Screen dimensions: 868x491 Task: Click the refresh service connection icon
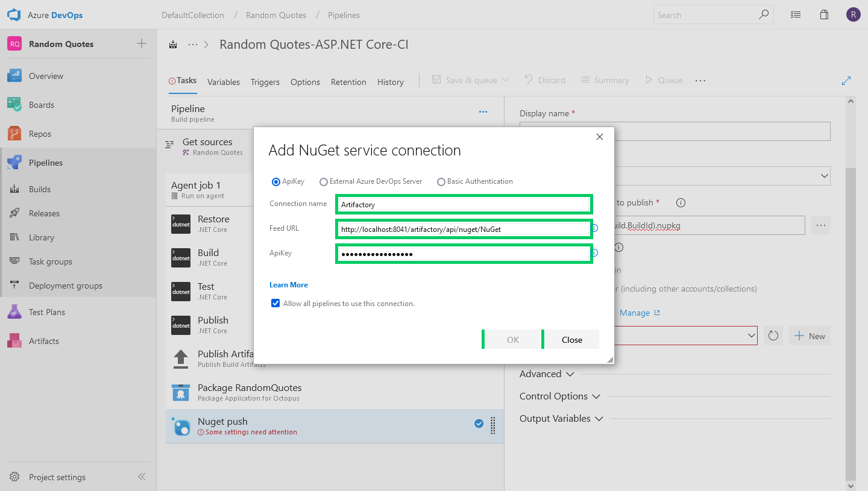(773, 336)
